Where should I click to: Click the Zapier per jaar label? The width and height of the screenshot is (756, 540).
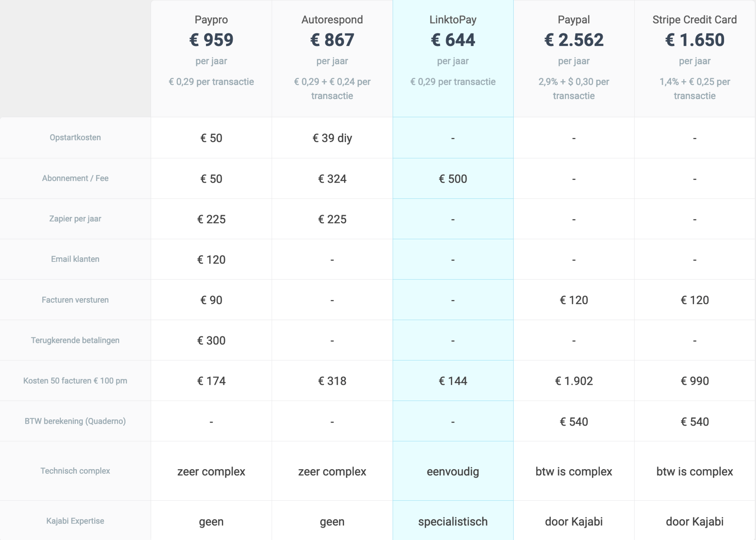(75, 219)
